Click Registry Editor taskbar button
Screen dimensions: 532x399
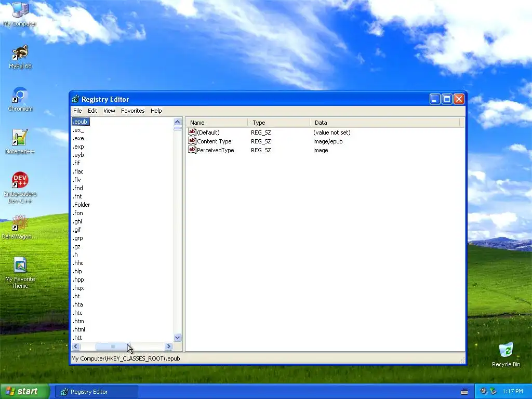click(97, 392)
